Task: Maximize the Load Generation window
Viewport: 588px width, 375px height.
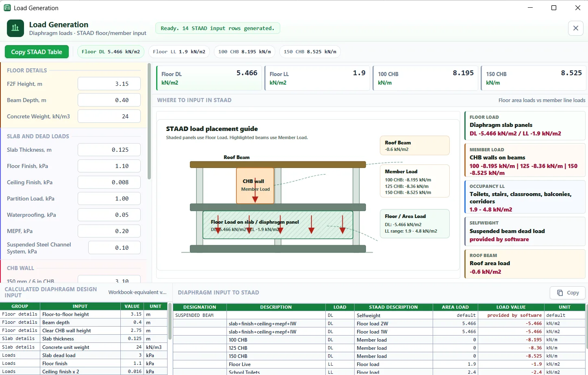Action: (554, 8)
